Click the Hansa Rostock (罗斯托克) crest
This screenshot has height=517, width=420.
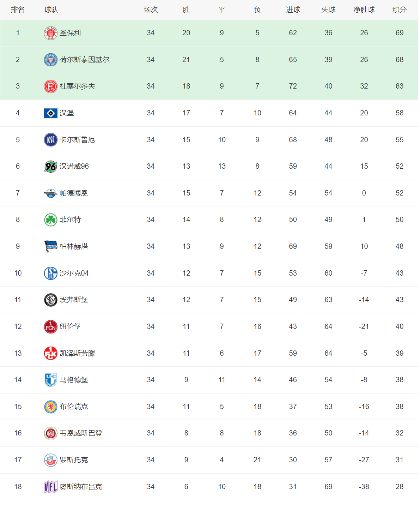click(x=50, y=460)
